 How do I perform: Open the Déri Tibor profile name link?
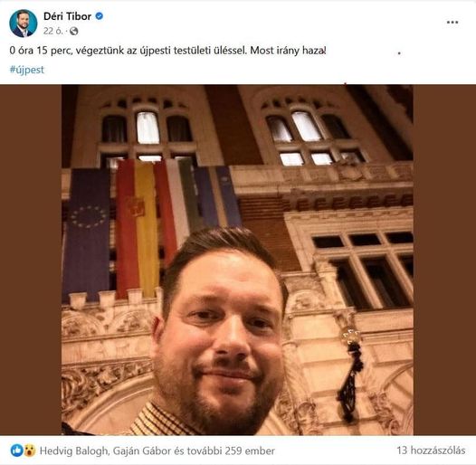coord(67,16)
